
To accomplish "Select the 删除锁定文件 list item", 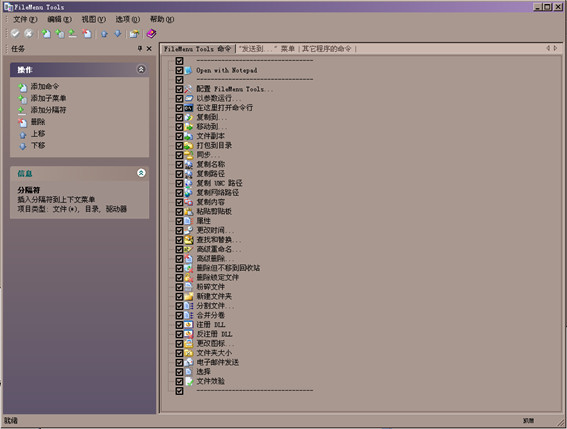I will (x=217, y=277).
